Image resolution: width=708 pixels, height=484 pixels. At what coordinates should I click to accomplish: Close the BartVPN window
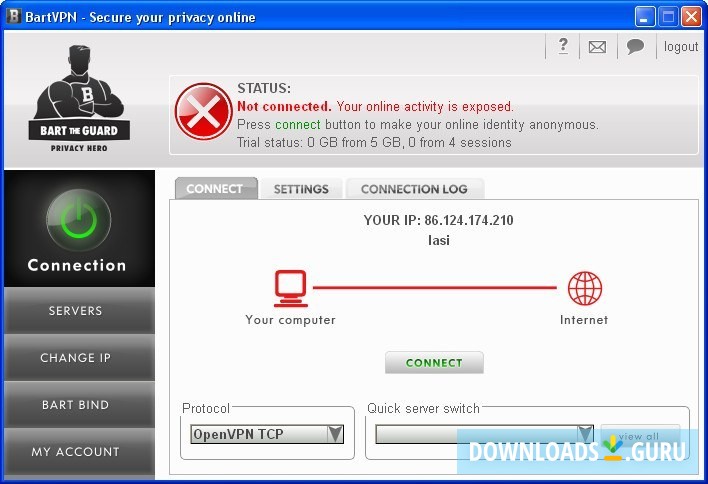691,17
